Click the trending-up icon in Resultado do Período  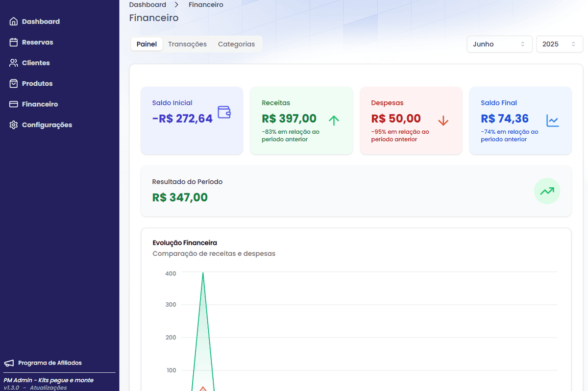pyautogui.click(x=547, y=191)
